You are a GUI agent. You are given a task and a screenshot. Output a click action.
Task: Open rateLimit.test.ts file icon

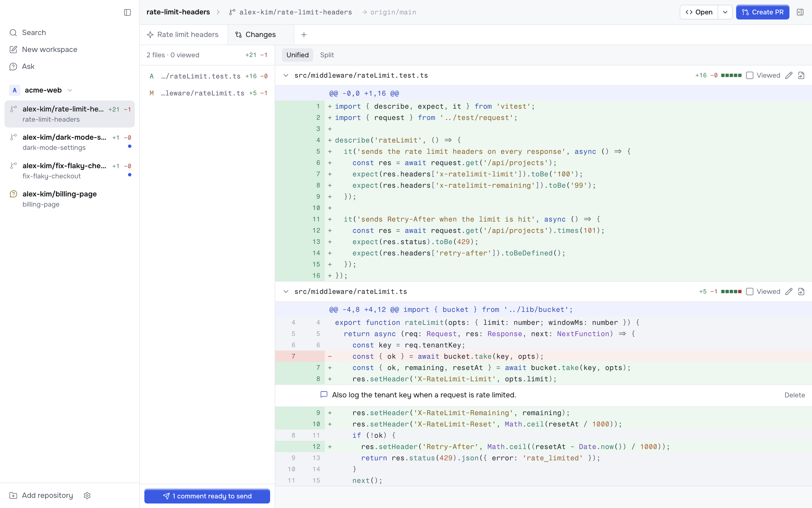(x=801, y=75)
